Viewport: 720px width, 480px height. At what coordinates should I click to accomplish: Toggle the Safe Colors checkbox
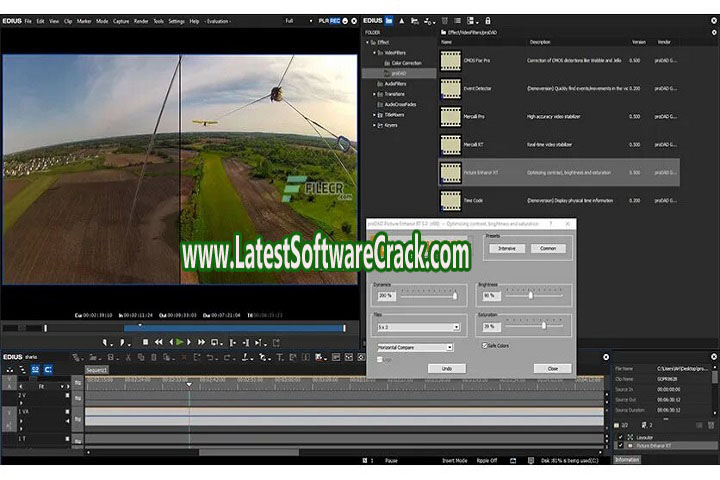click(x=485, y=346)
